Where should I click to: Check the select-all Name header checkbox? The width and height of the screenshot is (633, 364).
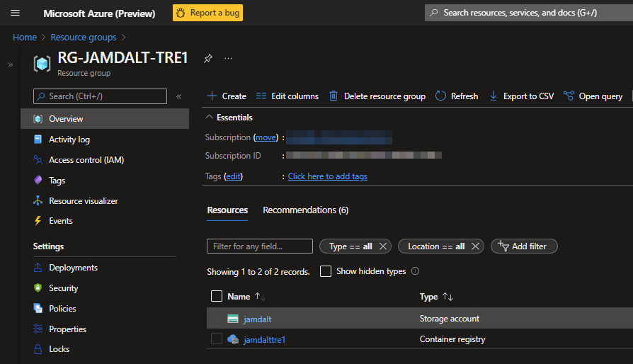pyautogui.click(x=217, y=297)
